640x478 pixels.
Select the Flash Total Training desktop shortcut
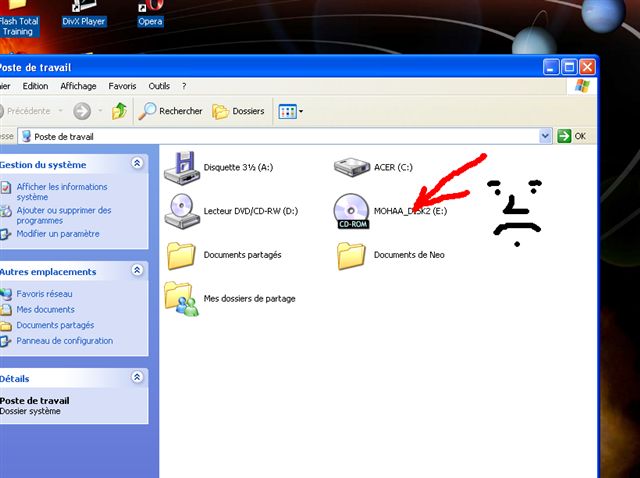[x=18, y=19]
